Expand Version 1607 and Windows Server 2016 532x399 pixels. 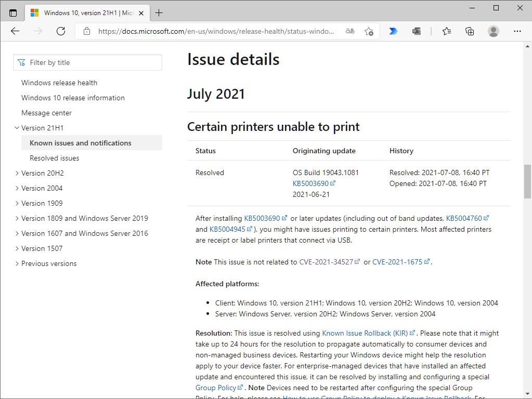click(17, 233)
